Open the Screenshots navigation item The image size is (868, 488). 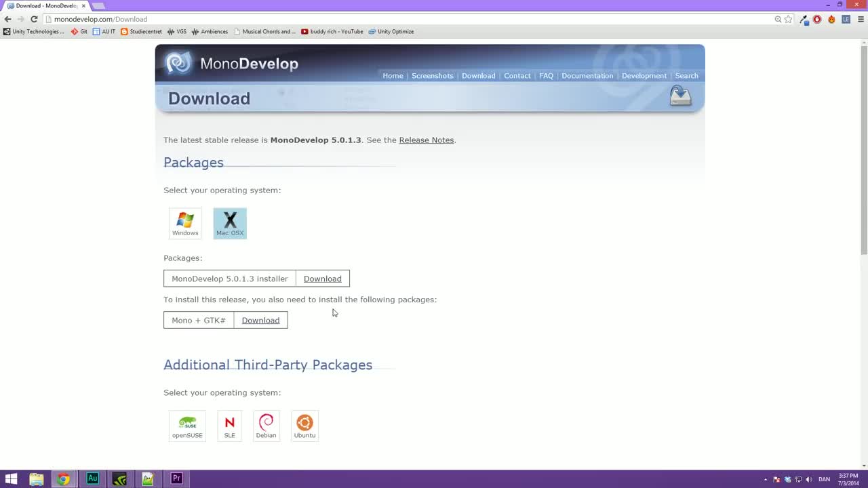[432, 76]
